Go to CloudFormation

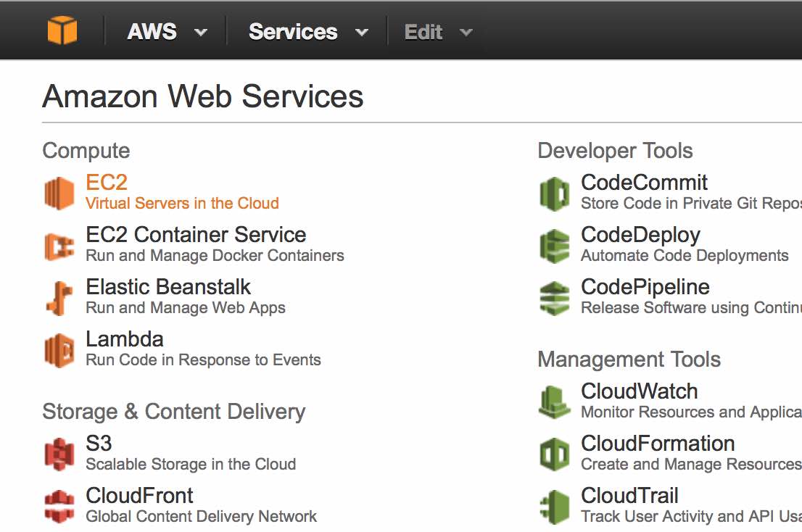[x=658, y=443]
